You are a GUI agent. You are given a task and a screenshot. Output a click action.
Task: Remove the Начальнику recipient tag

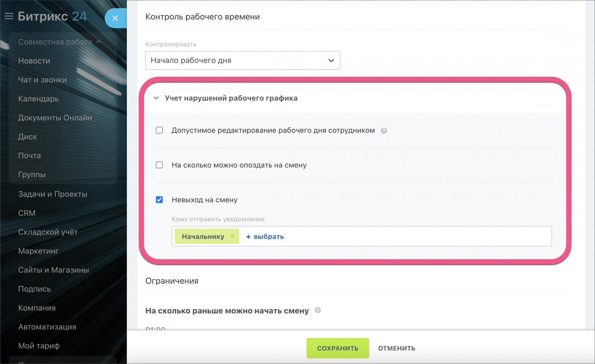tap(232, 236)
